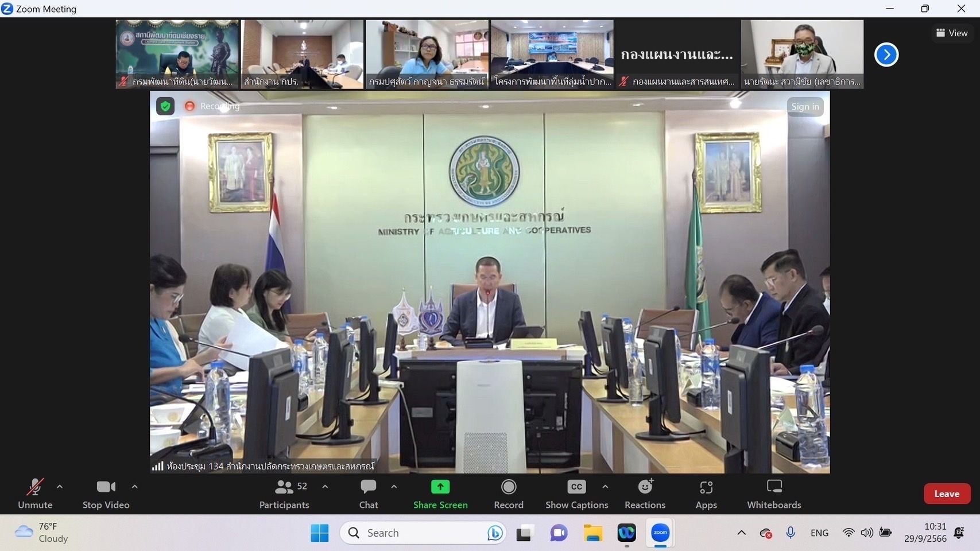Stop Video camera toggle
Viewport: 980px width, 551px height.
coord(106,493)
